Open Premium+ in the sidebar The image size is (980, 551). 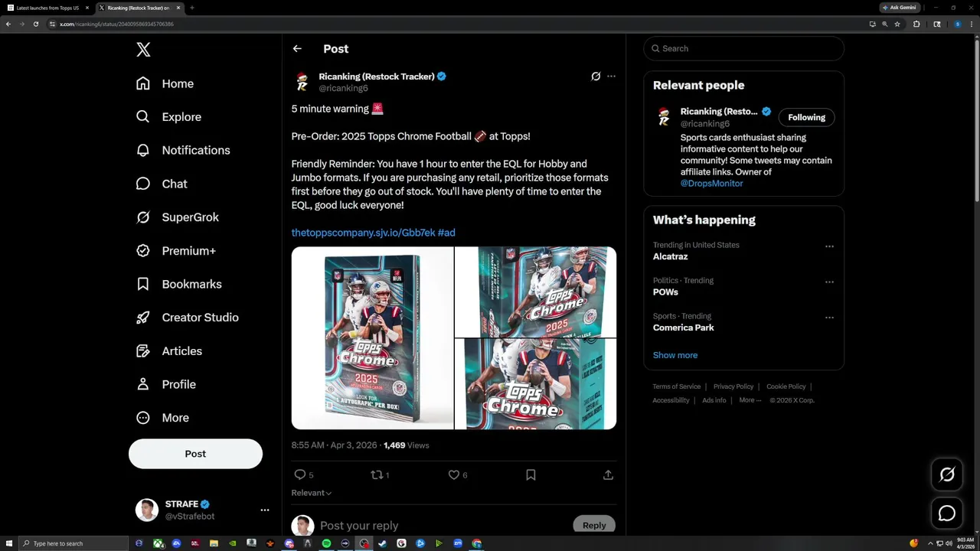tap(176, 251)
